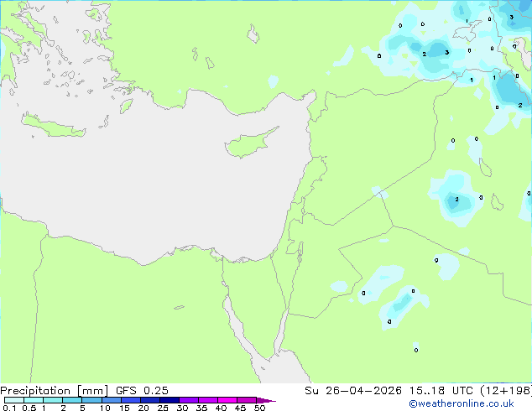Image resolution: width=532 pixels, height=411 pixels.
Task: Choose the legend swatch between 10 and 15
Action: [x=111, y=400]
